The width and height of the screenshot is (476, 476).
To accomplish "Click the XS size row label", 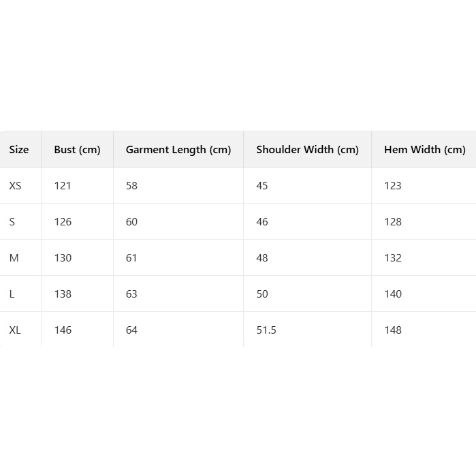I will click(15, 186).
